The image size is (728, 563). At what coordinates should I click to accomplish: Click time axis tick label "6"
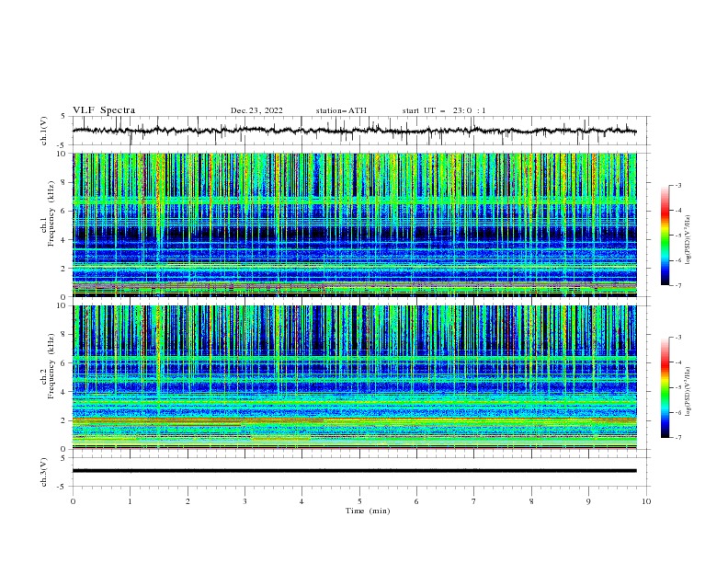tap(416, 501)
